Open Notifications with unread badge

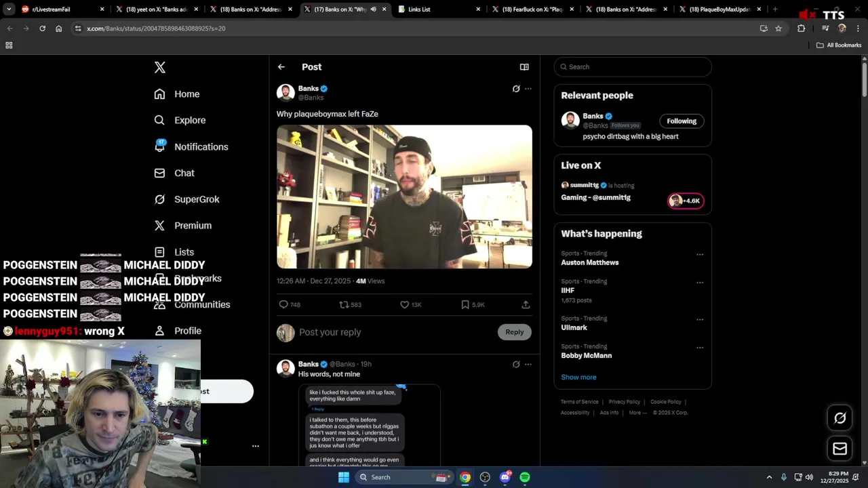point(191,146)
